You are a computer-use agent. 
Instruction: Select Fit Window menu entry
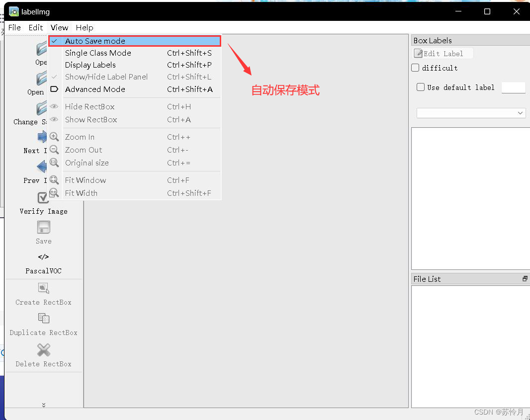[x=135, y=180]
